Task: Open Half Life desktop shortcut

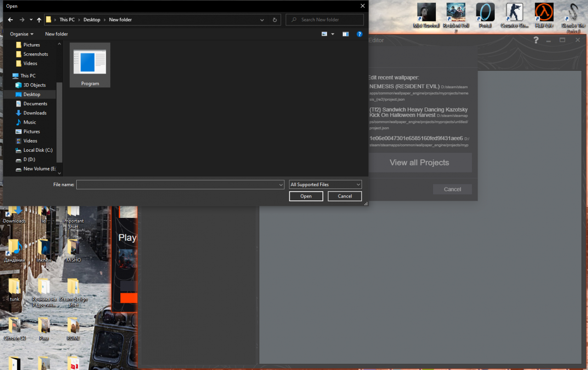Action: click(x=544, y=14)
